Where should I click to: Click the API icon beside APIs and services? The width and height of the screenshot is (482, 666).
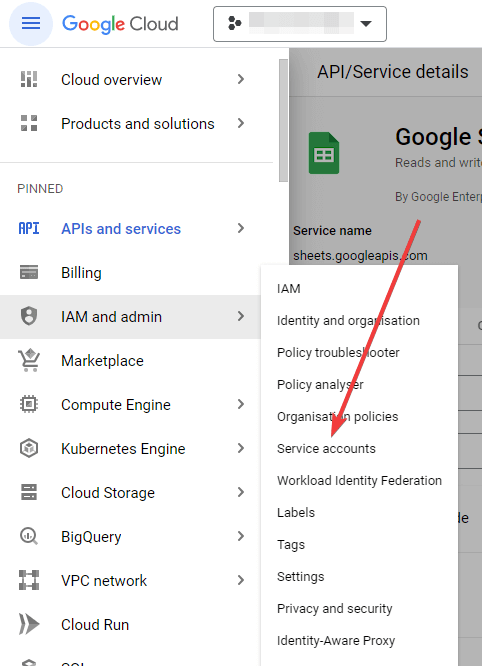(x=29, y=229)
